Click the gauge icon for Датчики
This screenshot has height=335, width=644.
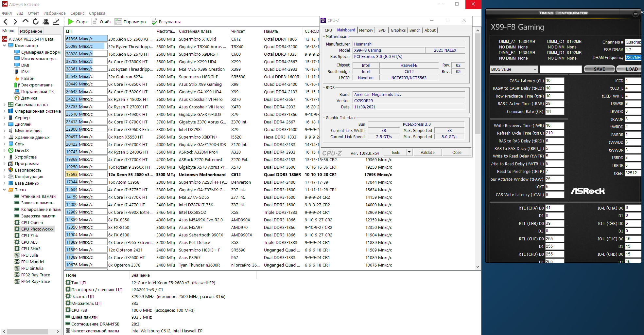(17, 98)
